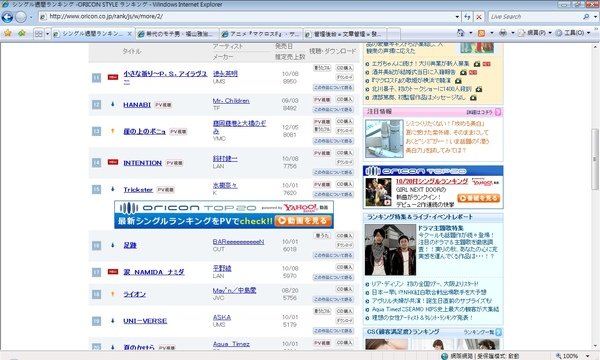Screen dimensions: 600x360
Task: Open the Live Search provider dropdown arrow
Action: click(595, 17)
